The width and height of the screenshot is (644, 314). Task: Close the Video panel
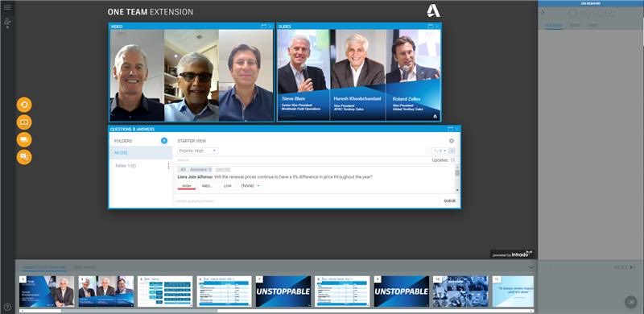270,27
